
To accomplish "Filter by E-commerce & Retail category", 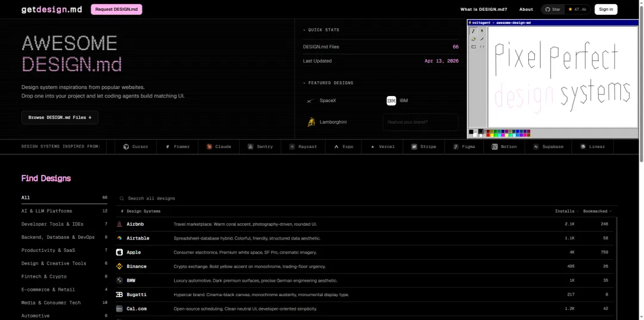I will [x=64, y=289].
